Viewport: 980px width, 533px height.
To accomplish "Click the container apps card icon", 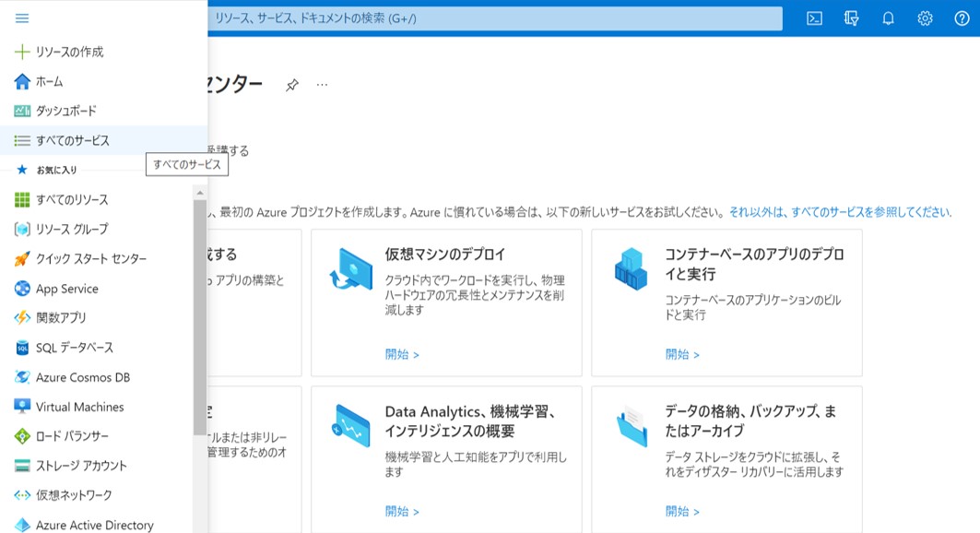I will click(x=631, y=268).
